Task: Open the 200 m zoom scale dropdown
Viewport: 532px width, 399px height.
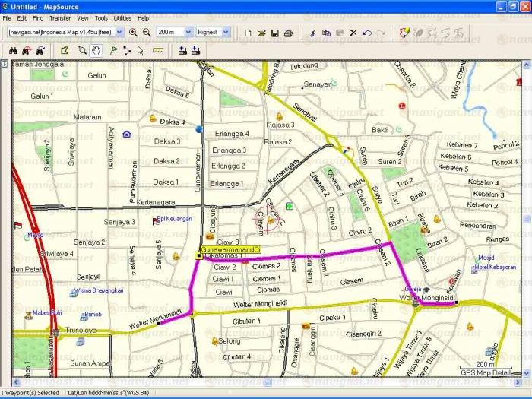Action: (185, 33)
